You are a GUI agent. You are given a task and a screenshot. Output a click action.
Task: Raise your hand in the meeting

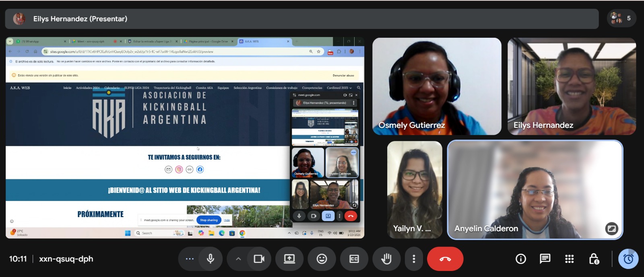[x=386, y=259]
